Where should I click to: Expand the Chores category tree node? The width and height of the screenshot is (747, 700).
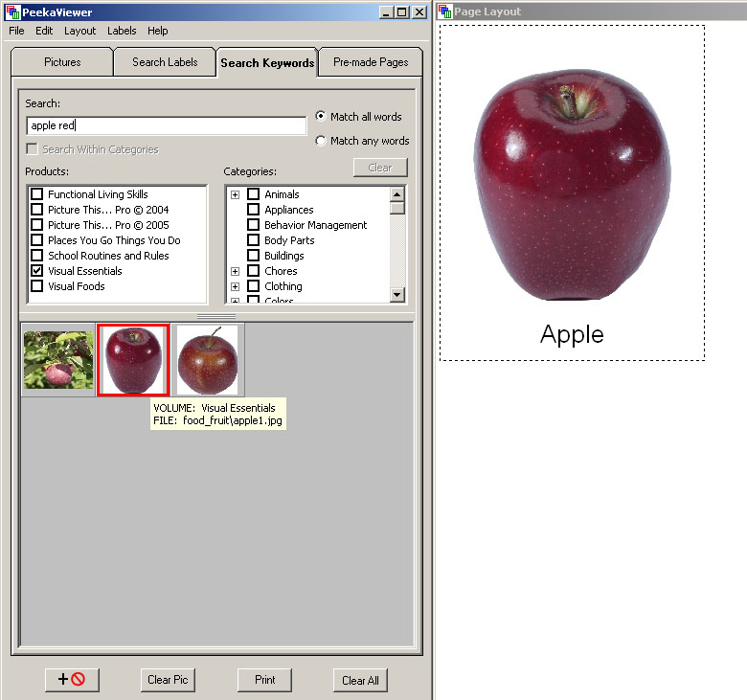point(235,271)
